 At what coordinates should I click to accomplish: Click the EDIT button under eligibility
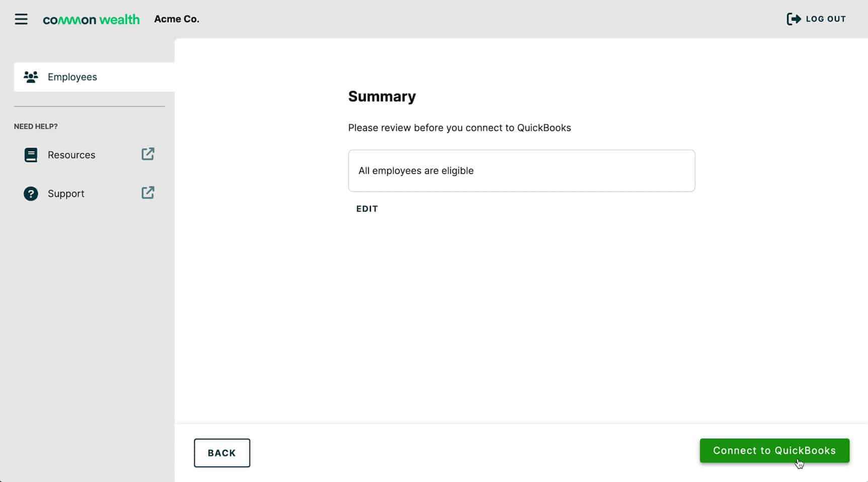tap(367, 209)
